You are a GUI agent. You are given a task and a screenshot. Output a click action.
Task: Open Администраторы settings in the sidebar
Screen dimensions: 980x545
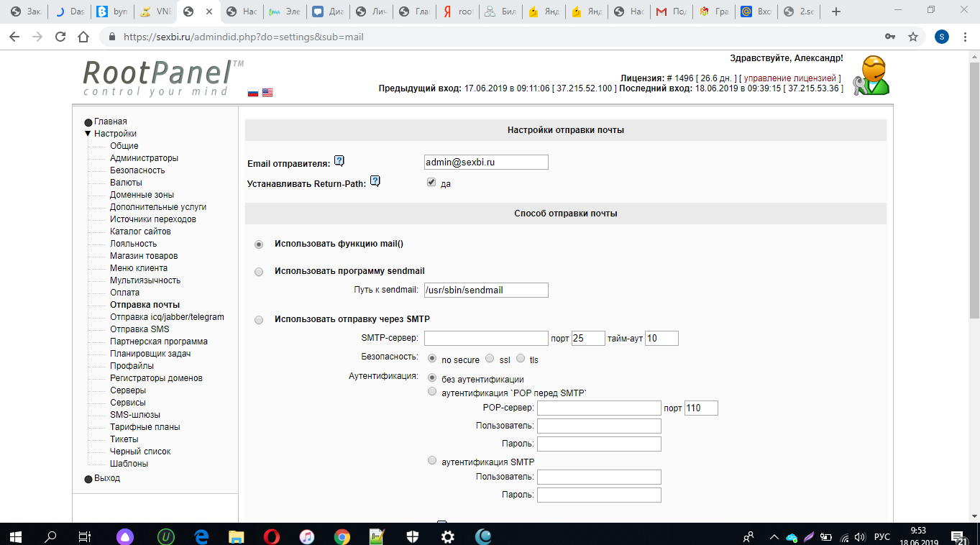(x=144, y=158)
